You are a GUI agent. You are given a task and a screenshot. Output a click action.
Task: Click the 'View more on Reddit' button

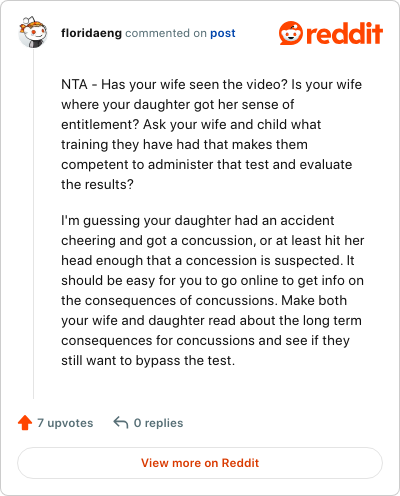point(200,463)
